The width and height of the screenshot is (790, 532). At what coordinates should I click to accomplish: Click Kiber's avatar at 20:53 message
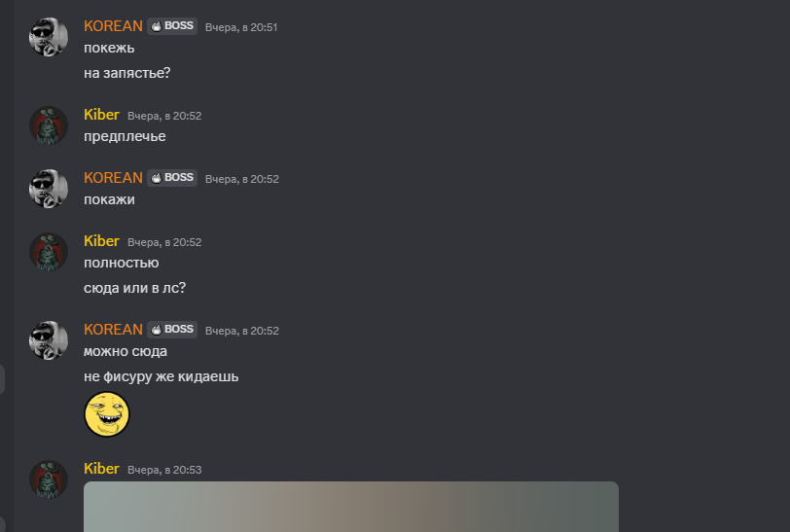(49, 479)
